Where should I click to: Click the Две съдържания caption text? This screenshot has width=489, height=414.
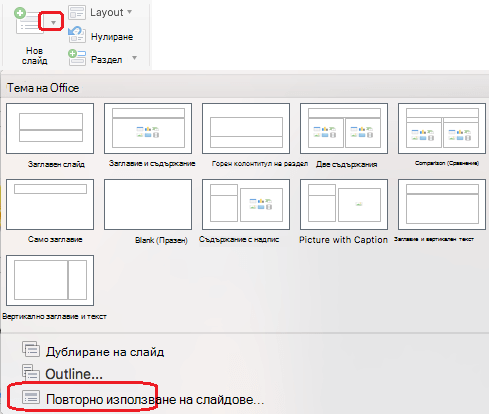(x=346, y=164)
